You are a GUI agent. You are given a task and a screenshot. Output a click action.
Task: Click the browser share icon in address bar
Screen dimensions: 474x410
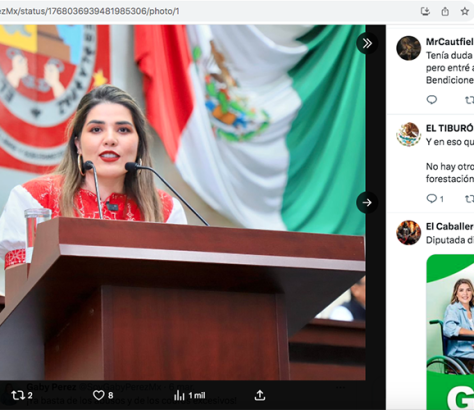tap(445, 11)
